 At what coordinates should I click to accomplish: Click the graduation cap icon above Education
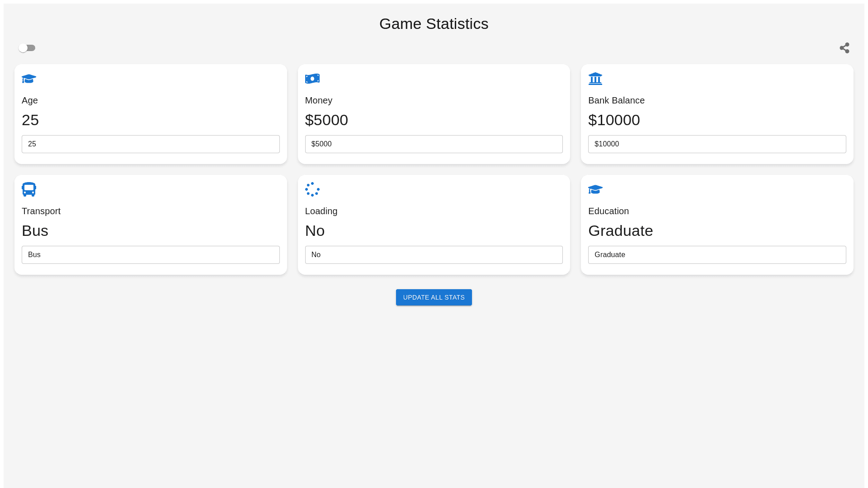(x=595, y=189)
